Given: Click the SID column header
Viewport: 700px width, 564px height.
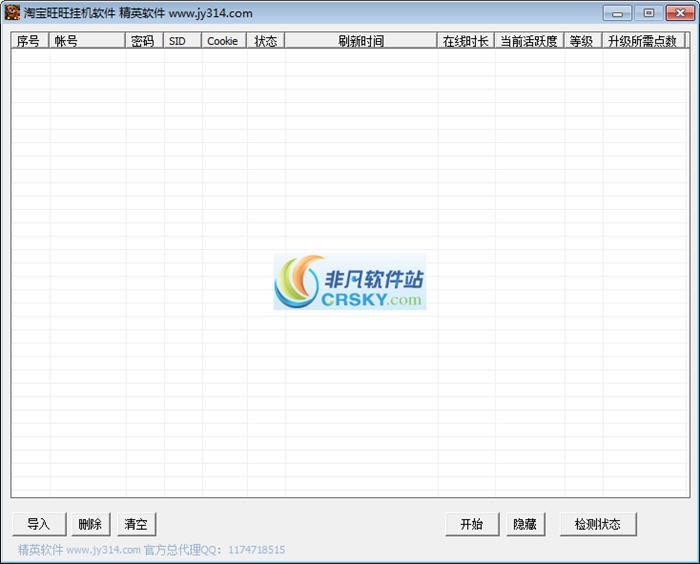Looking at the screenshot, I should [183, 41].
